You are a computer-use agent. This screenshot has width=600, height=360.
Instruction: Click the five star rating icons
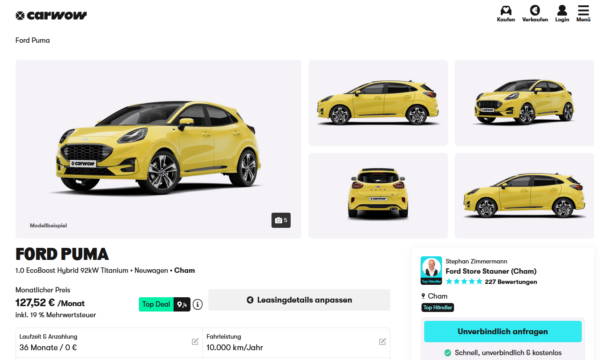click(x=464, y=282)
